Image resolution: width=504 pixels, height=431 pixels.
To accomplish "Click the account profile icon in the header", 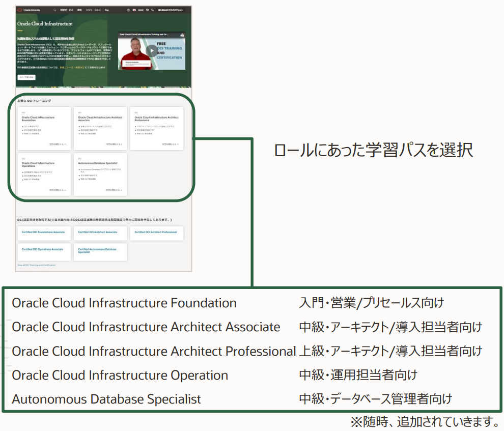I will pyautogui.click(x=128, y=10).
